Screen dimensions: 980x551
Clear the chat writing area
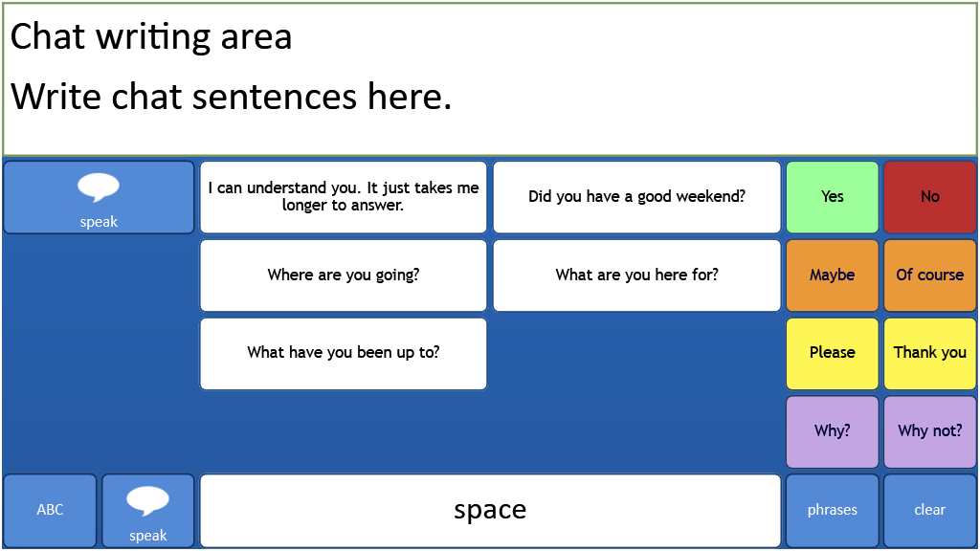929,510
